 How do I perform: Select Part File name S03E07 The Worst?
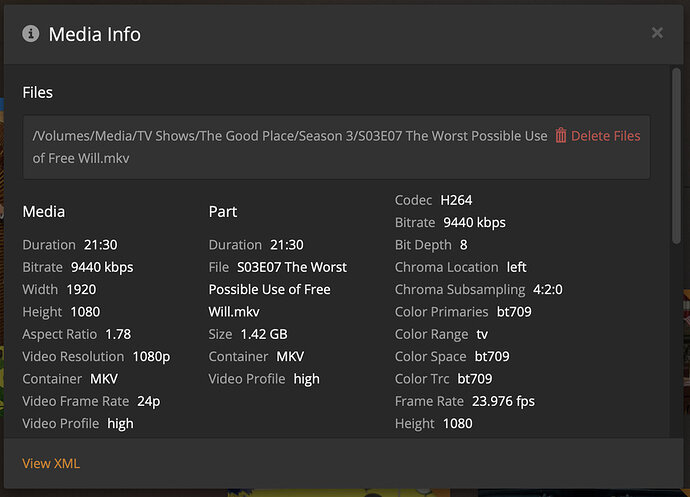(292, 267)
